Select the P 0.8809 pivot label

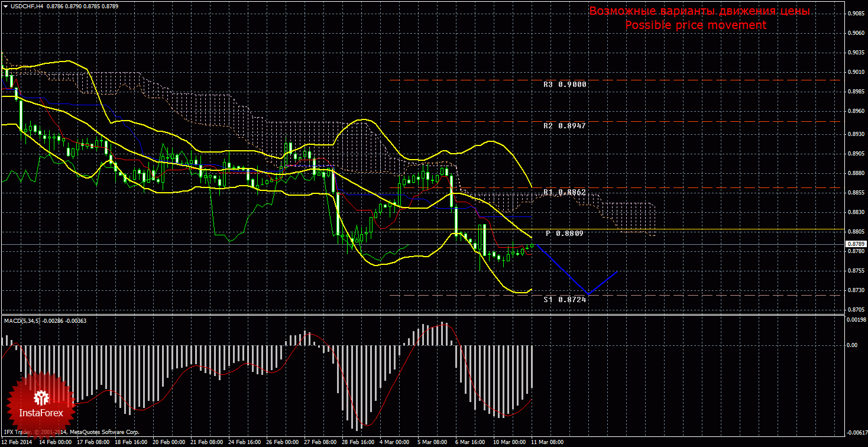coord(565,234)
